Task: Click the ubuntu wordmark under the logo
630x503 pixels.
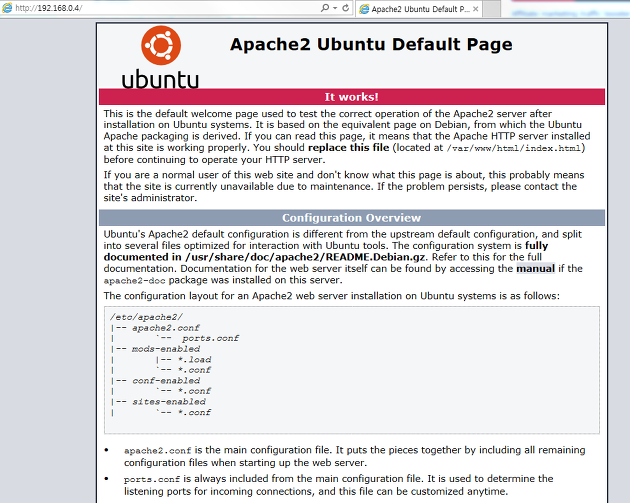Action: point(160,79)
